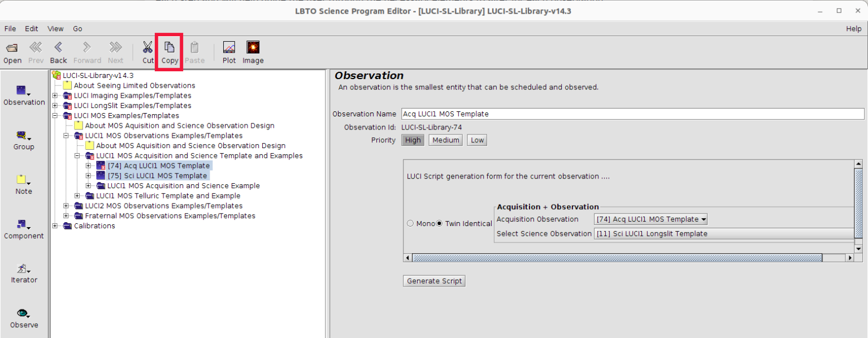Click the horizontal scrollbar in script form
Image resolution: width=868 pixels, height=338 pixels.
(x=616, y=258)
